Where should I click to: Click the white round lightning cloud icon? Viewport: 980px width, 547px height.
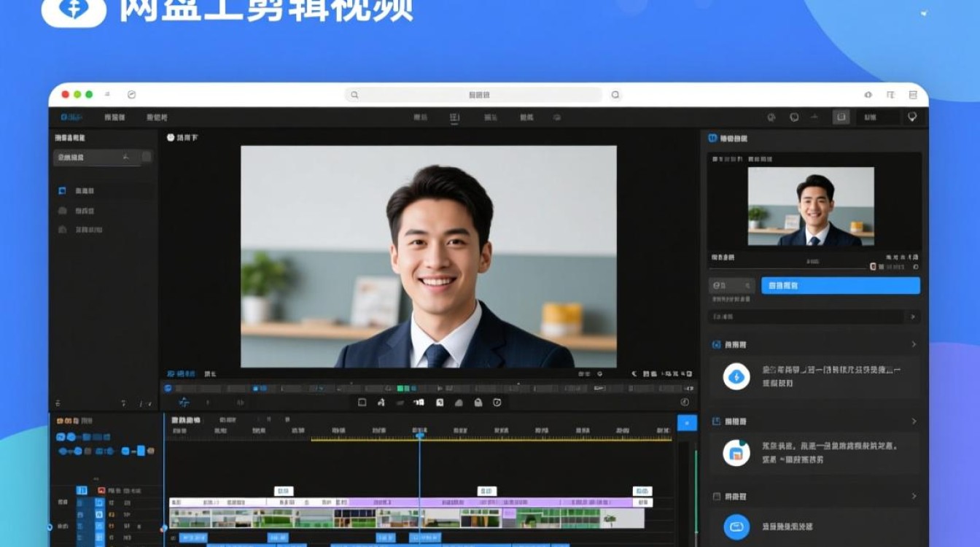point(736,376)
